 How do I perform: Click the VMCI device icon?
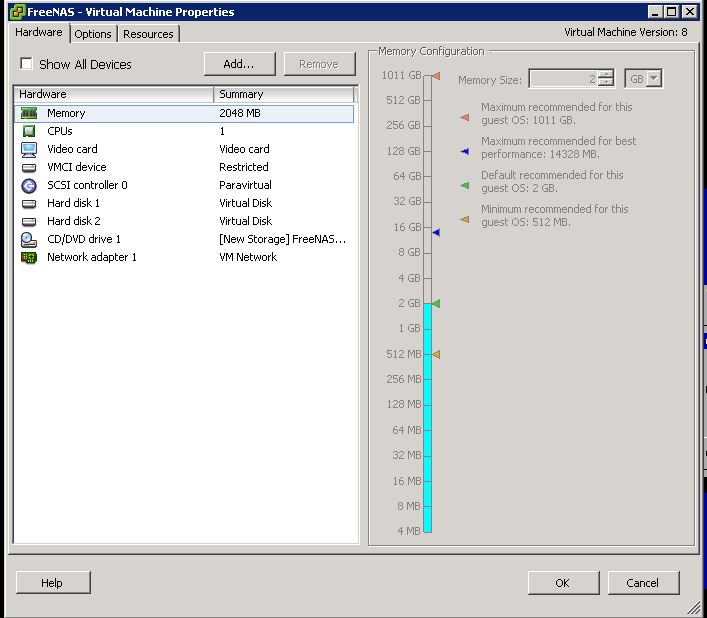(x=29, y=168)
